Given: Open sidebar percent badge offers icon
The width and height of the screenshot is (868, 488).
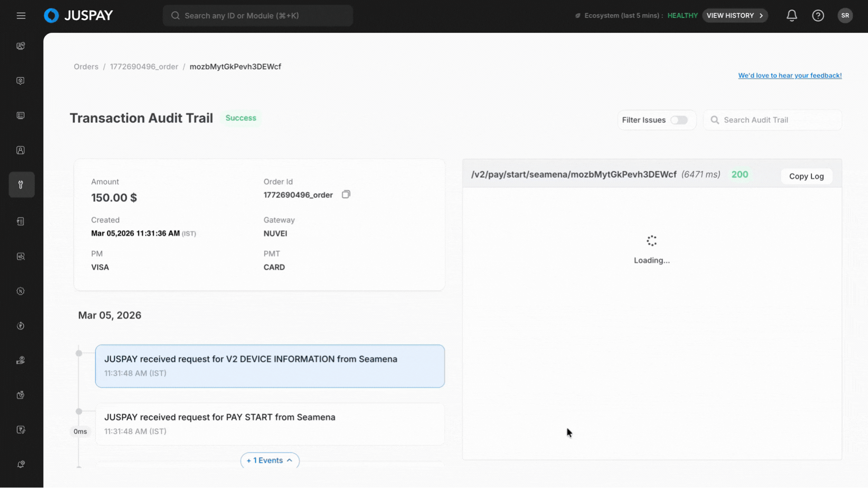Looking at the screenshot, I should [21, 291].
